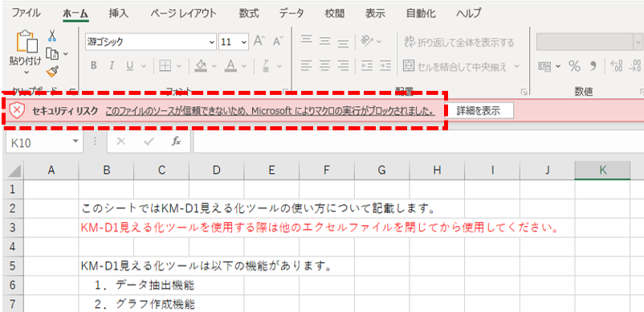644x312 pixels.
Task: Open the font color dropdown arrow
Action: (x=244, y=66)
